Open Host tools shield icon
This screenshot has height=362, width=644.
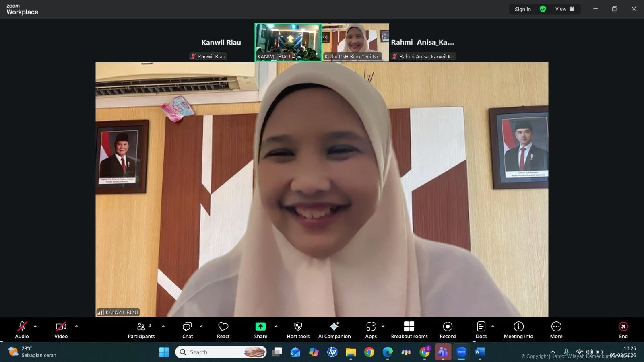pos(298,330)
